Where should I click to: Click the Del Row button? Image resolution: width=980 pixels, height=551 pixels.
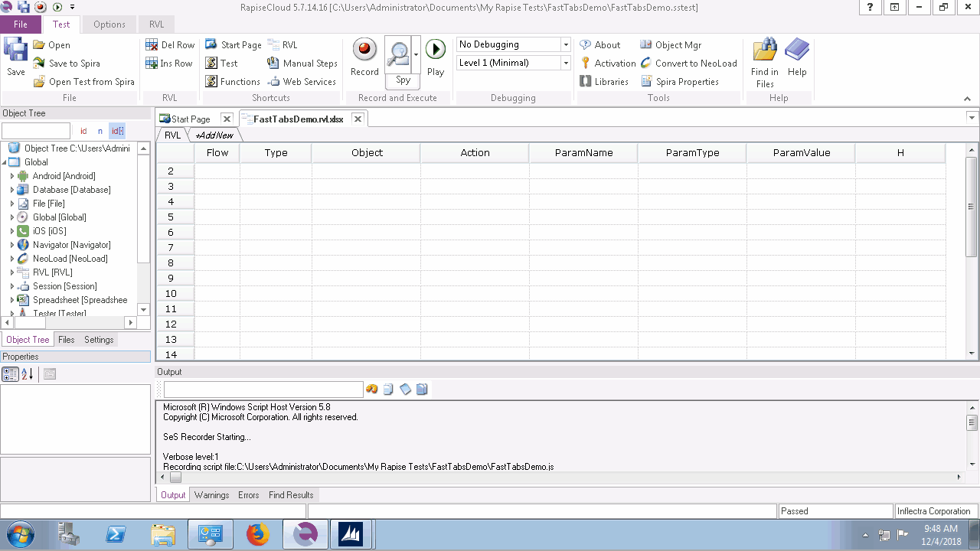pos(170,45)
